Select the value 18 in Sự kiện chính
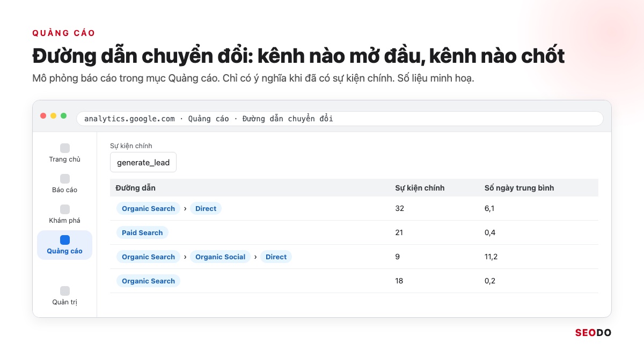The height and width of the screenshot is (350, 644). point(399,281)
